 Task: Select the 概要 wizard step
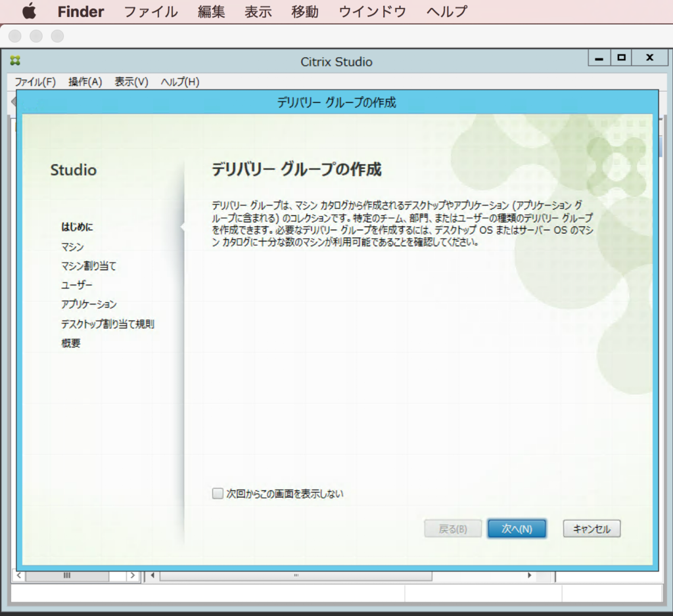point(71,343)
